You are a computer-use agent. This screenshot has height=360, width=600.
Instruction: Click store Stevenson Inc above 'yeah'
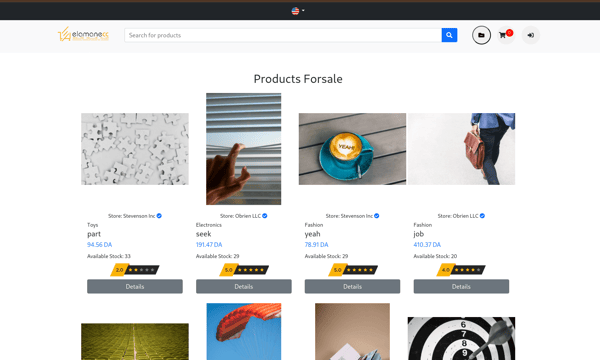click(349, 216)
